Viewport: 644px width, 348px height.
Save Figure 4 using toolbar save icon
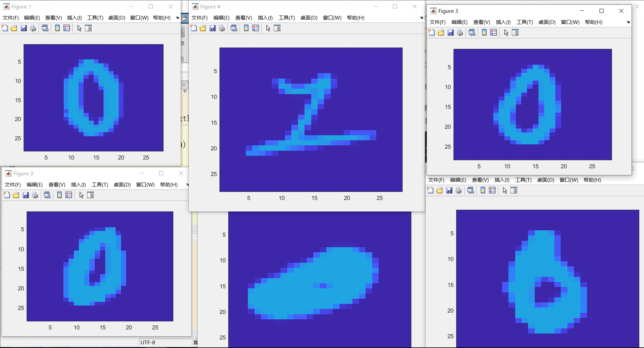coord(212,28)
